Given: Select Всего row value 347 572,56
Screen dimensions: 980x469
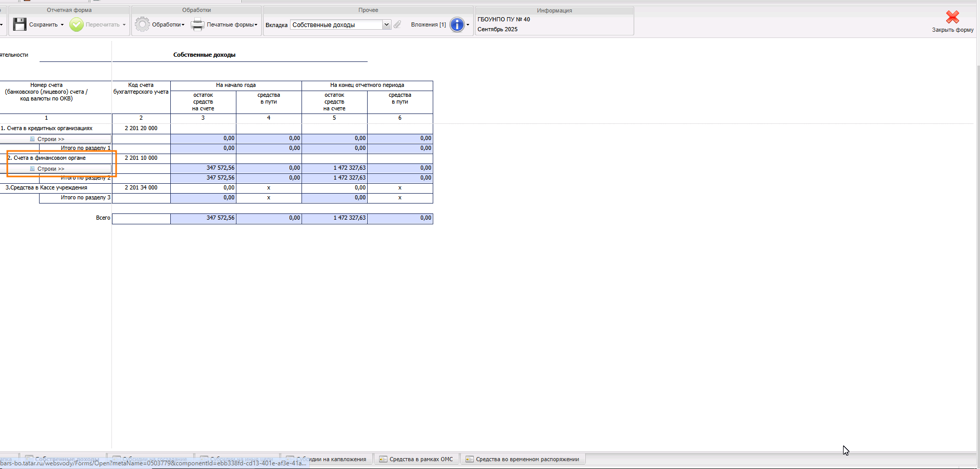Looking at the screenshot, I should pyautogui.click(x=204, y=218).
